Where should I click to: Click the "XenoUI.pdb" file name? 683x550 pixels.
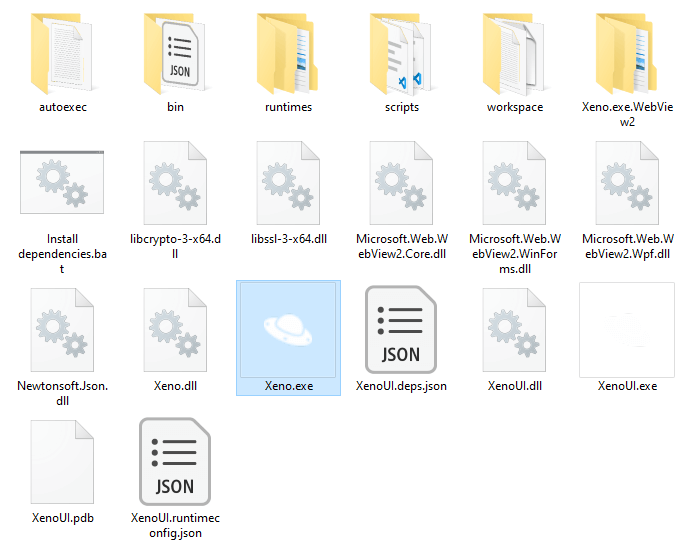[x=63, y=518]
